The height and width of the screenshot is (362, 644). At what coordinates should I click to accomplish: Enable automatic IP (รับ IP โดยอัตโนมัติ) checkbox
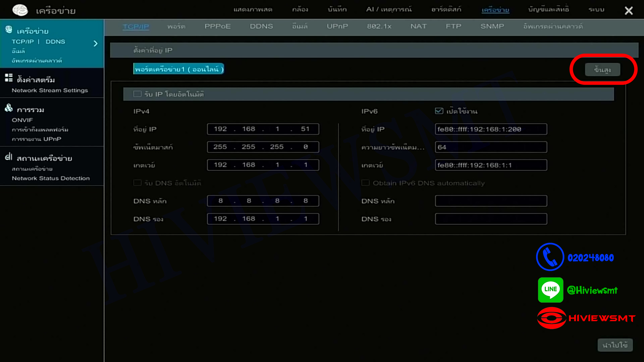pos(138,94)
